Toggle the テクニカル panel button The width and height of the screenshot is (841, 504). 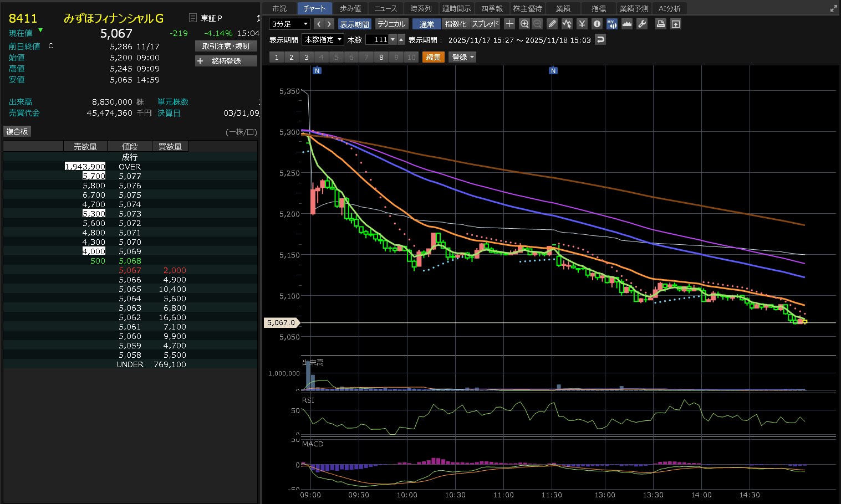point(391,24)
